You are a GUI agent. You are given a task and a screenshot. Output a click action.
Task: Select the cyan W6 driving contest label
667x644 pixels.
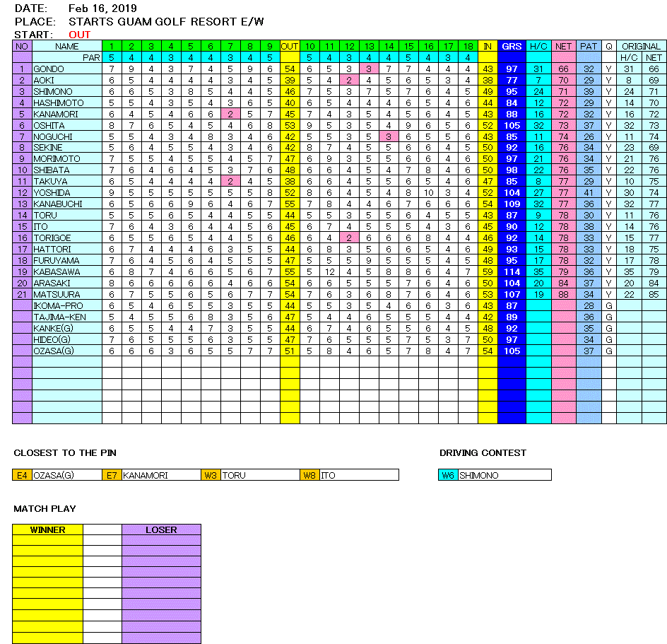coord(448,475)
